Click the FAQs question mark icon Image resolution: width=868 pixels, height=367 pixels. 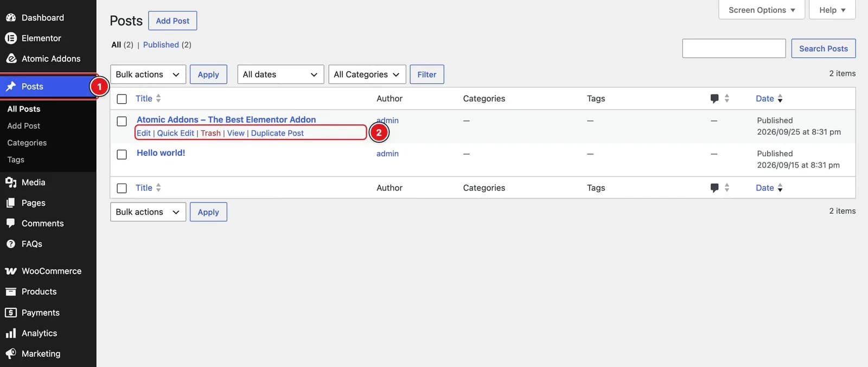click(x=10, y=244)
